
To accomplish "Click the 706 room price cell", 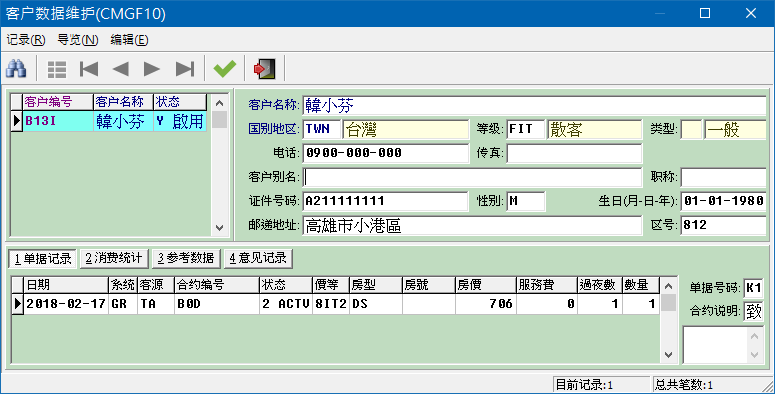I will coord(485,304).
